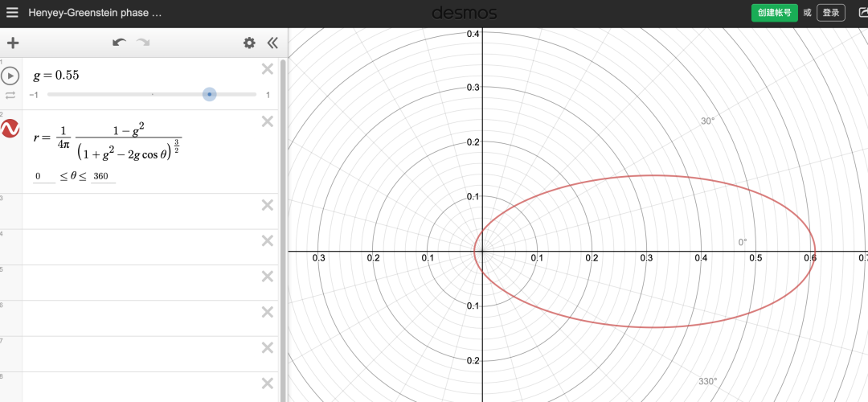Add a new expression with plus icon
Screen dimensions: 868x402
[12, 43]
